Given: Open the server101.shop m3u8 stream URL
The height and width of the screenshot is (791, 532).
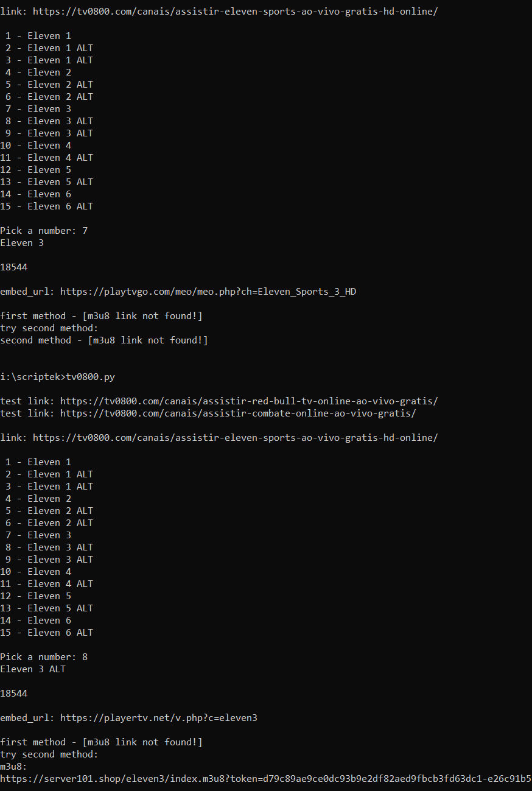Looking at the screenshot, I should point(265,779).
